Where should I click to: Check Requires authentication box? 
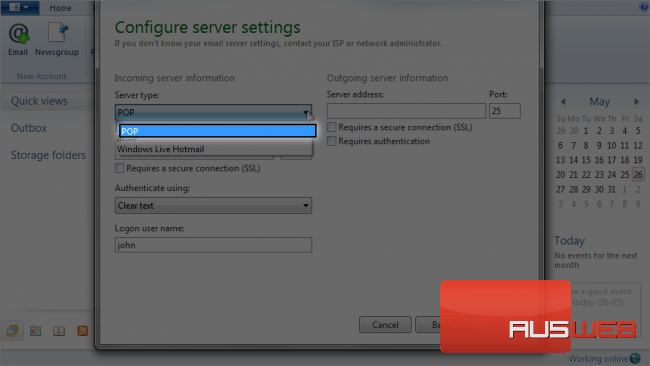tap(331, 141)
